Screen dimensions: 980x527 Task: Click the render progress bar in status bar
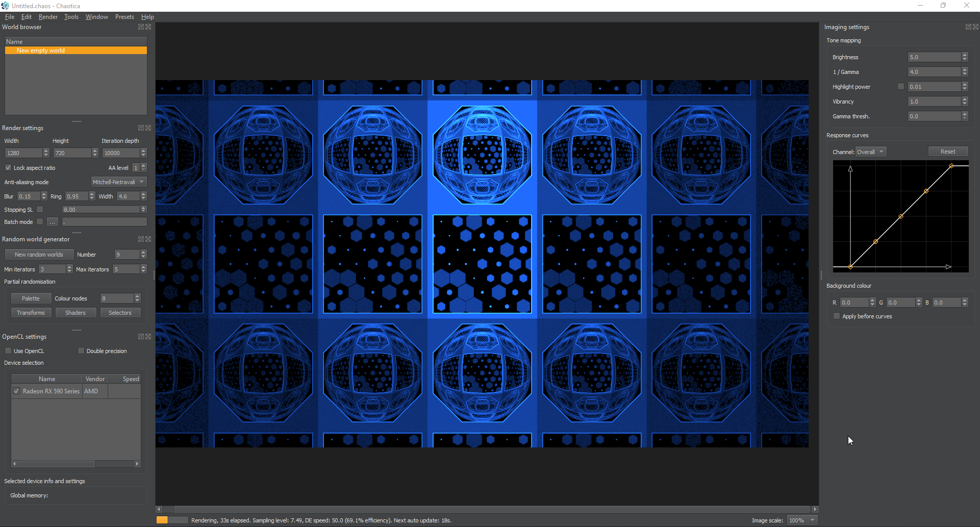click(172, 520)
